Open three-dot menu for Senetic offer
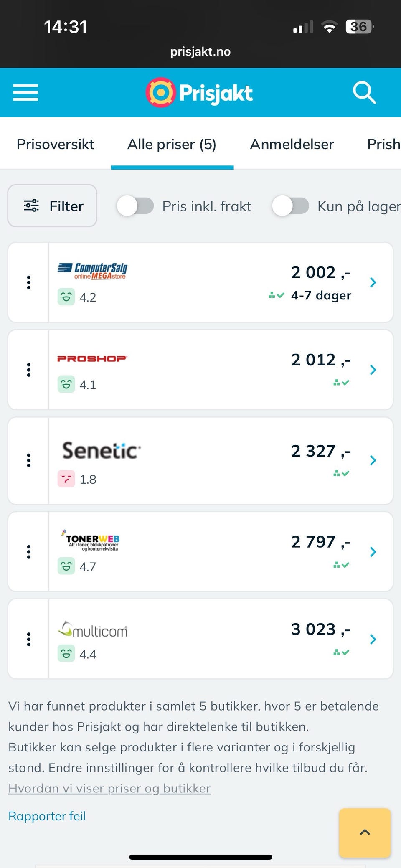The image size is (401, 868). (x=29, y=460)
